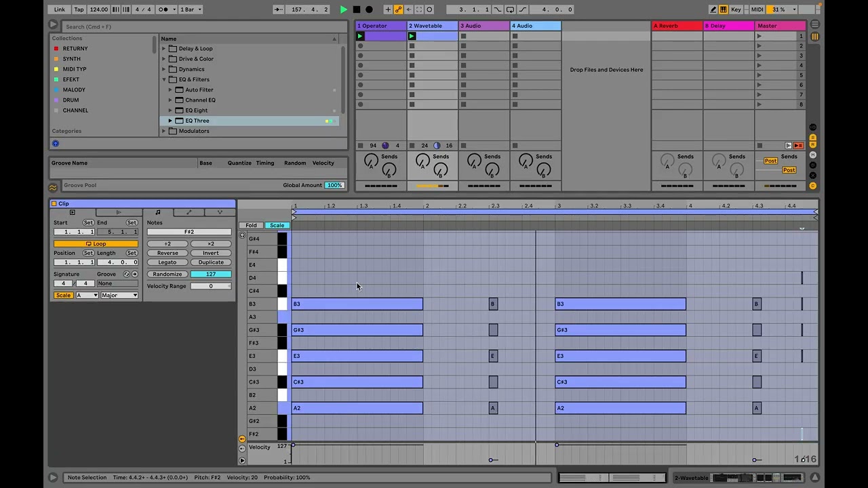Toggle the cyan Scale highlight button
Image resolution: width=868 pixels, height=488 pixels.
(277, 225)
